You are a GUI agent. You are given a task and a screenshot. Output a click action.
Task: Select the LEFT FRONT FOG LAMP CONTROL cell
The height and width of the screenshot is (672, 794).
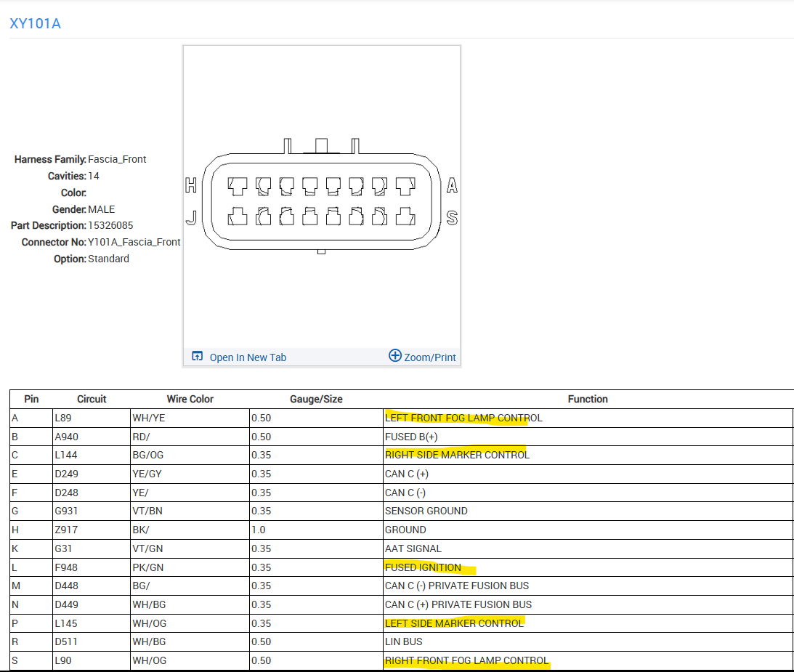tap(463, 418)
